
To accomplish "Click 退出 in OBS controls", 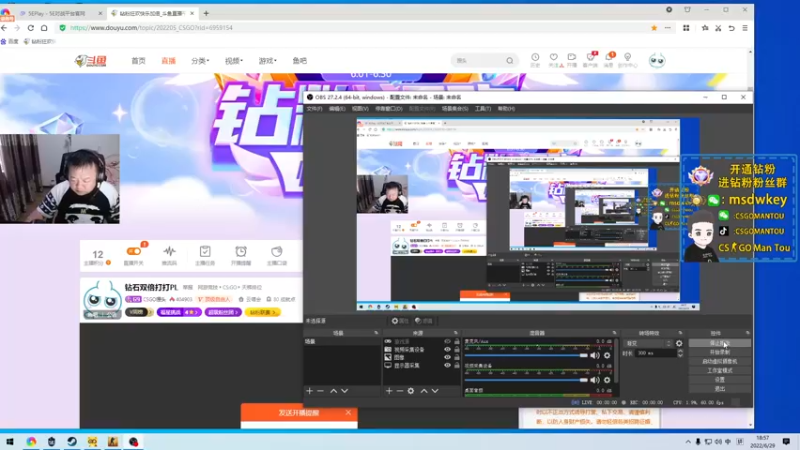I will 719,389.
